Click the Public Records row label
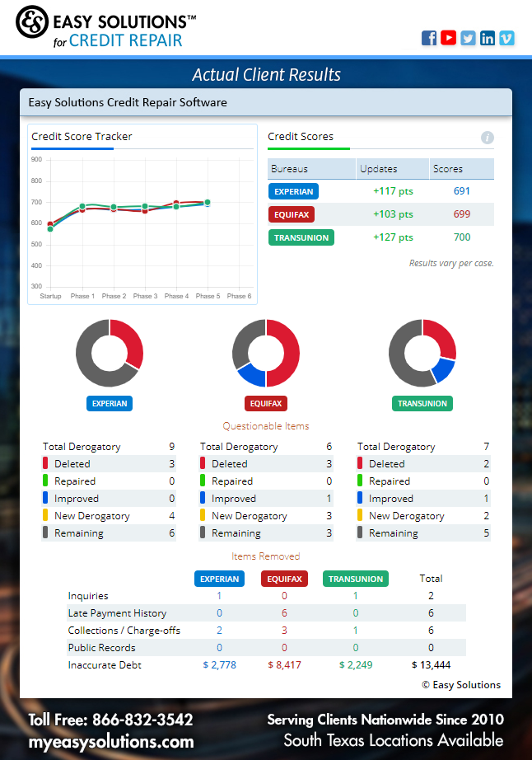Image resolution: width=532 pixels, height=760 pixels. pos(101,648)
